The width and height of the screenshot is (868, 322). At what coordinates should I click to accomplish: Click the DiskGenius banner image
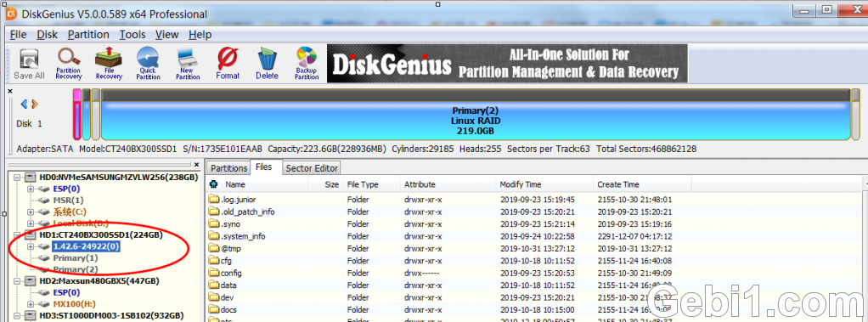[506, 64]
